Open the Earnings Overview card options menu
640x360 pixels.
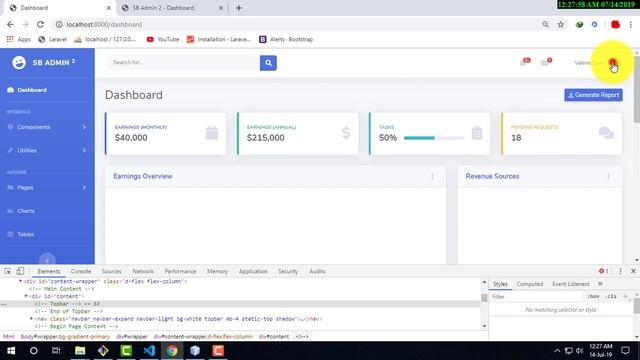point(433,176)
